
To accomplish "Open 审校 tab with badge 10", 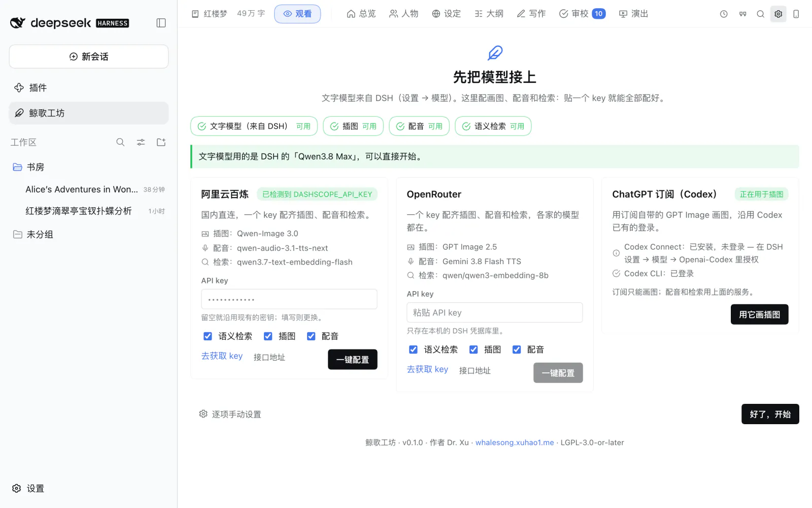I will pos(582,14).
